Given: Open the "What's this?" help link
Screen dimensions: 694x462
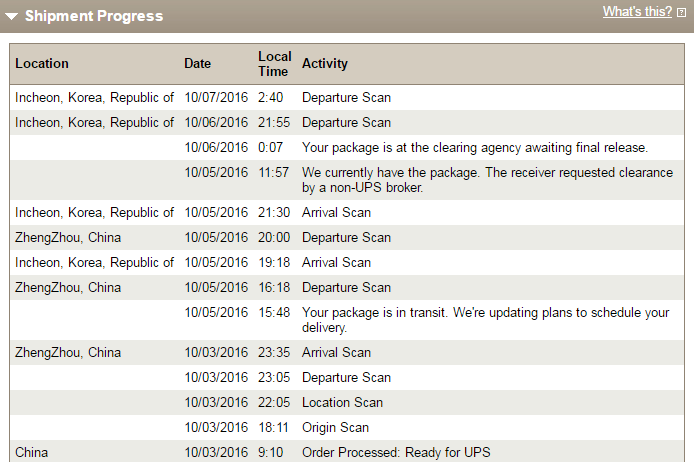Looking at the screenshot, I should click(637, 12).
